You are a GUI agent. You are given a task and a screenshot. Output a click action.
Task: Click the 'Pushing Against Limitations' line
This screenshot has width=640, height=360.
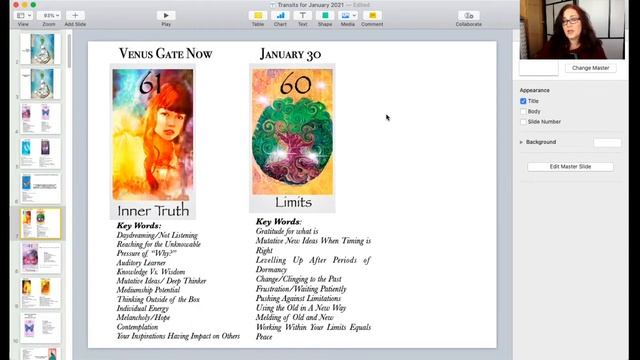(298, 299)
